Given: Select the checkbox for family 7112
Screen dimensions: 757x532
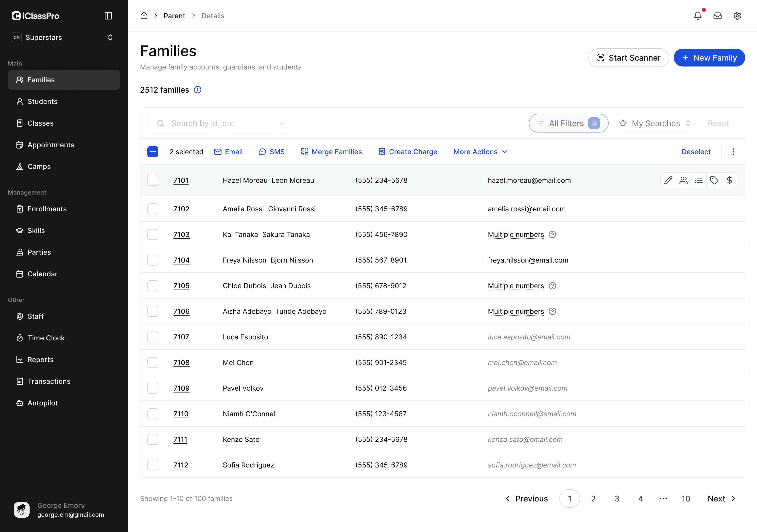Looking at the screenshot, I should (x=153, y=465).
